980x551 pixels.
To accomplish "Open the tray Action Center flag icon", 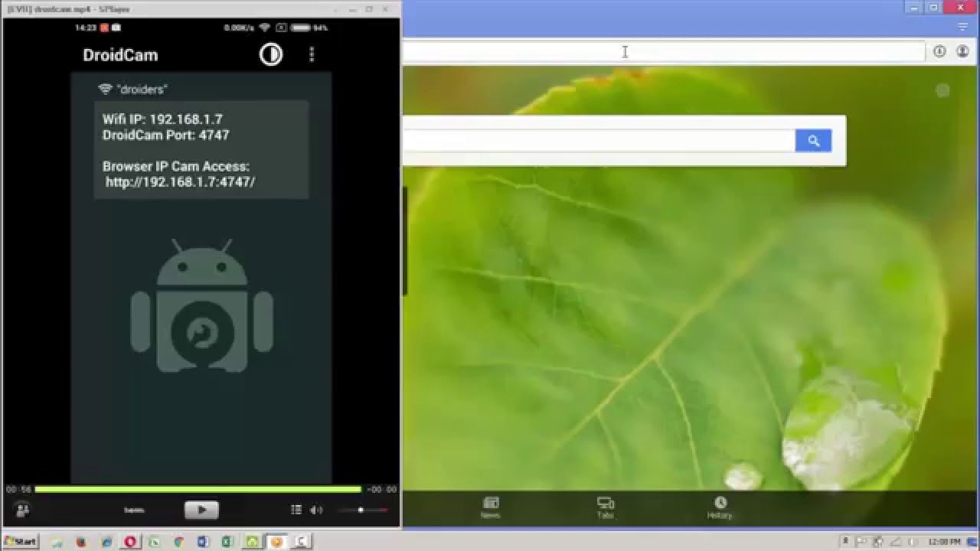I will pyautogui.click(x=861, y=542).
